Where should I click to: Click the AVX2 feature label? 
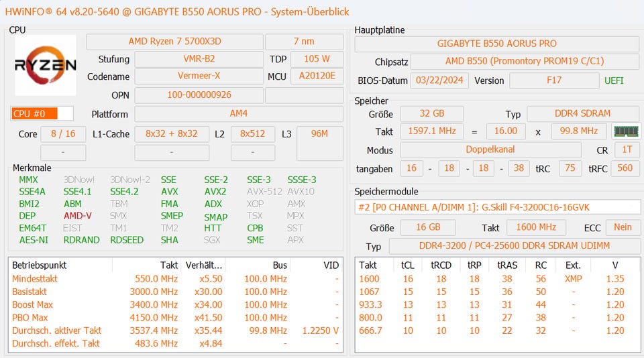215,192
